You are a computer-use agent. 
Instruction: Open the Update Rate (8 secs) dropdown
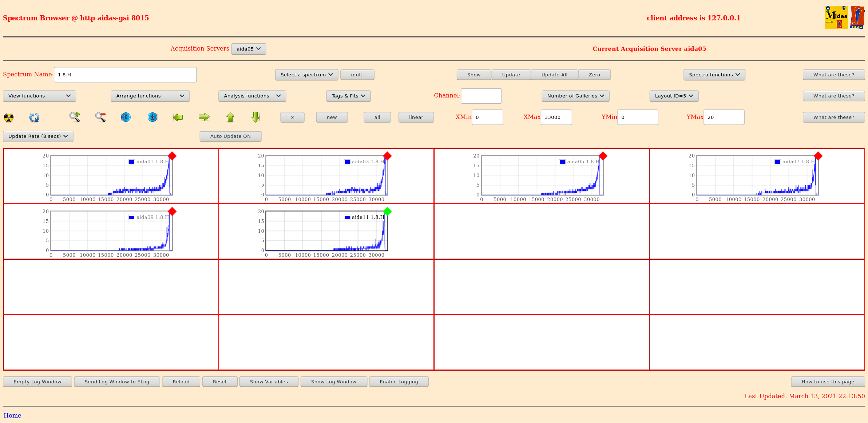pos(38,136)
